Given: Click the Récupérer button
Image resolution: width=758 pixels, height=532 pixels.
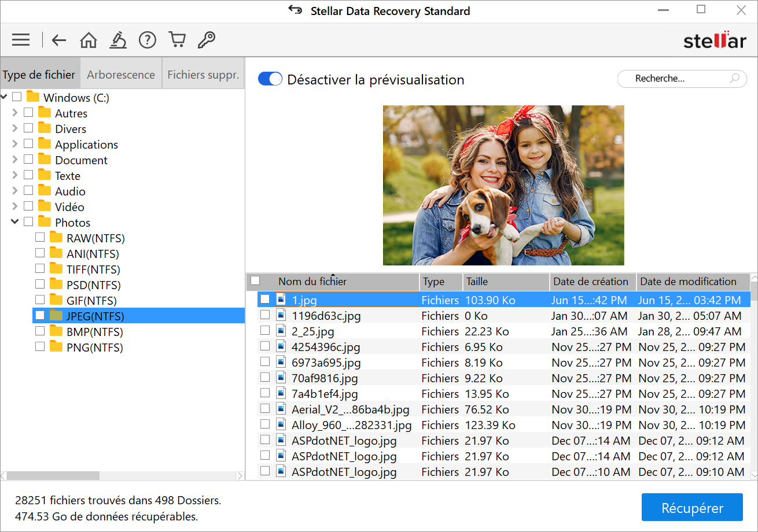Looking at the screenshot, I should pyautogui.click(x=692, y=508).
